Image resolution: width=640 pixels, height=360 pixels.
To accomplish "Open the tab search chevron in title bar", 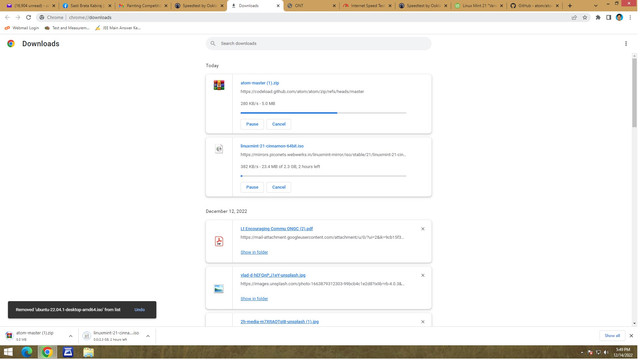I will coord(596,6).
